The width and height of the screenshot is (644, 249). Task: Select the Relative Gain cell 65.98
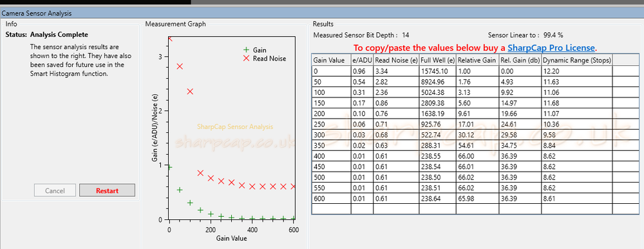(x=477, y=199)
